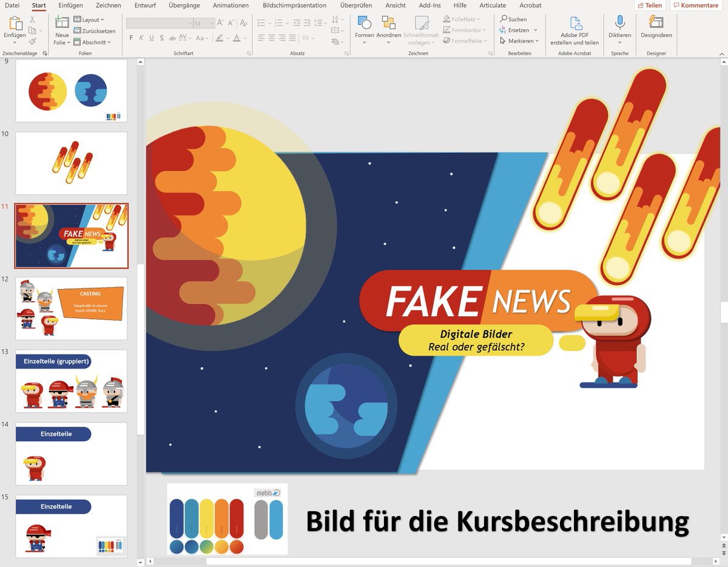Click the Kommentare button
Screen dimensions: 728x567
695,5
